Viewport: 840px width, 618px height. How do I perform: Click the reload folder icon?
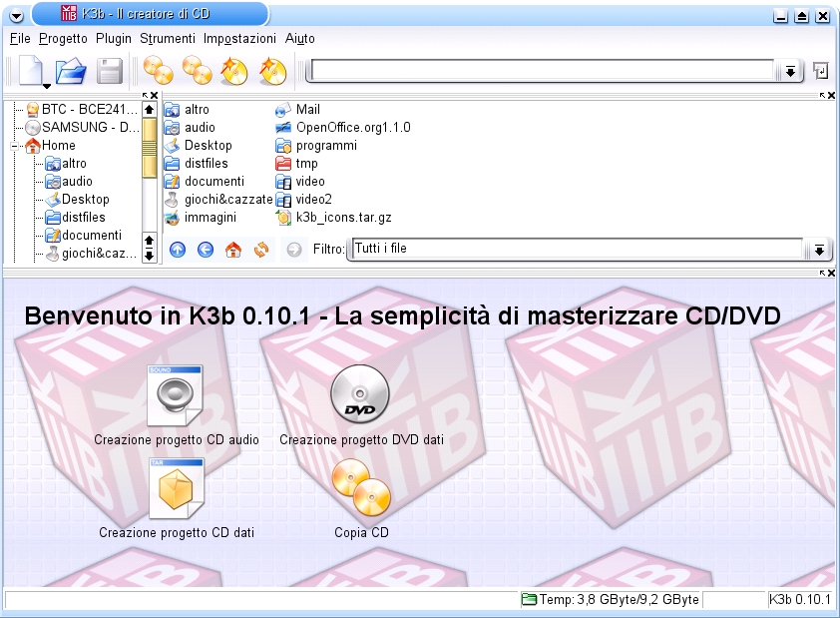coord(261,250)
